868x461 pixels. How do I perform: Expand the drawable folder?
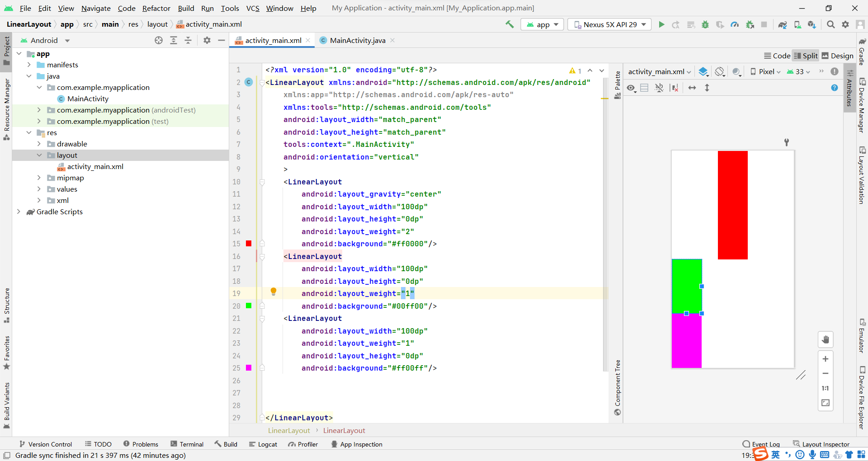point(40,144)
